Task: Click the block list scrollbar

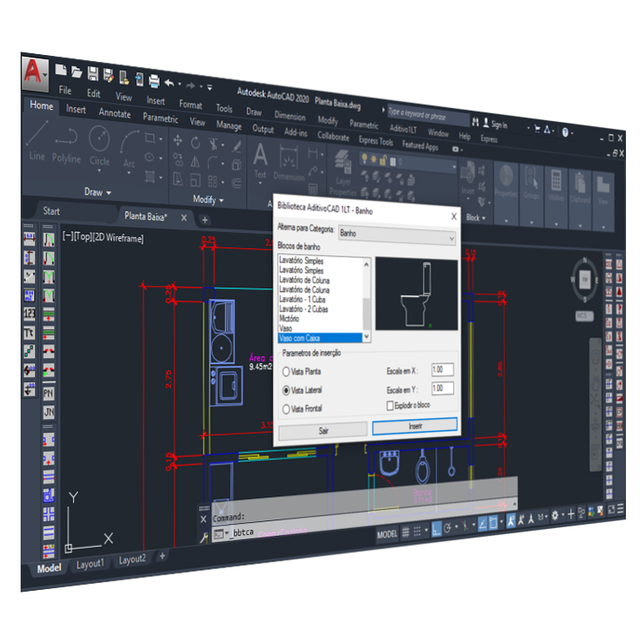Action: pos(367,301)
